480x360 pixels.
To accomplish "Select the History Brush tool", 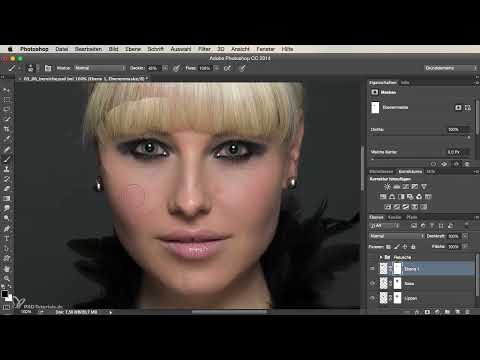I will (7, 179).
